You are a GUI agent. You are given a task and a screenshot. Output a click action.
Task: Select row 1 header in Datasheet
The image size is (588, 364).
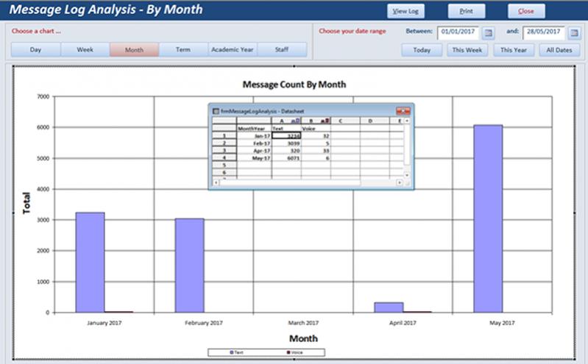[x=224, y=136]
